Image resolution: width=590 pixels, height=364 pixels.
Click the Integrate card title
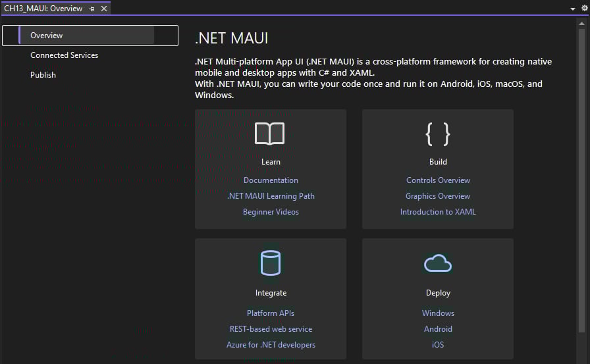click(271, 293)
